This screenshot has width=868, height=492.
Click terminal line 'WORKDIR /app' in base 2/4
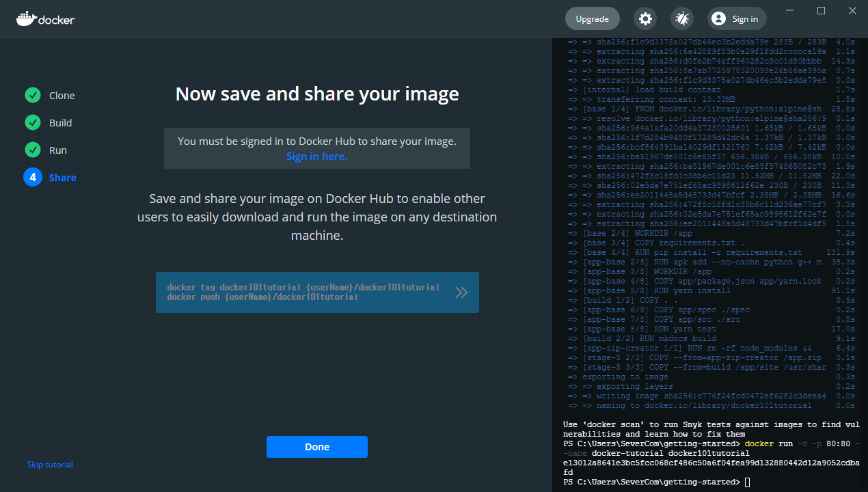(x=711, y=233)
